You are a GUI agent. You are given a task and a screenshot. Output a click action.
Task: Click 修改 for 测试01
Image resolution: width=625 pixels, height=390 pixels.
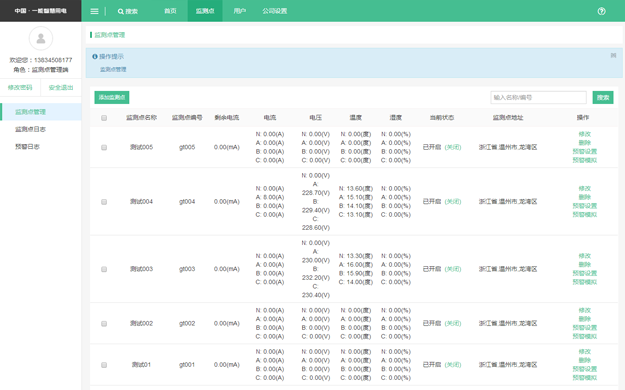(585, 352)
